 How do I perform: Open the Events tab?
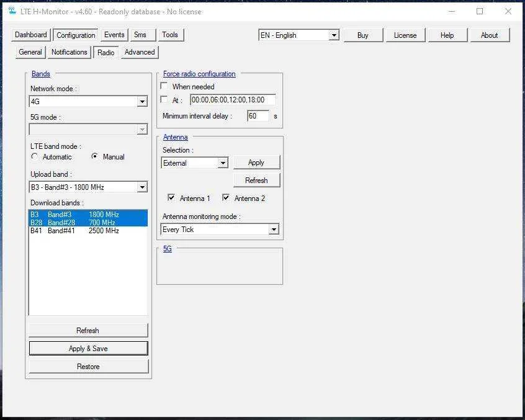pyautogui.click(x=114, y=35)
